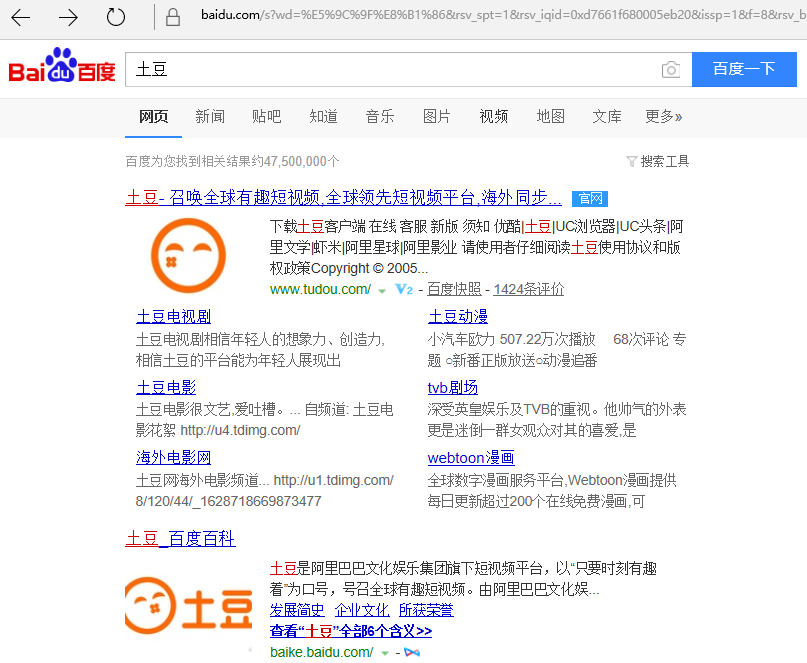Open the first result 土豆- 召唤全球有趣短视频 title
The height and width of the screenshot is (663, 807).
click(x=343, y=197)
